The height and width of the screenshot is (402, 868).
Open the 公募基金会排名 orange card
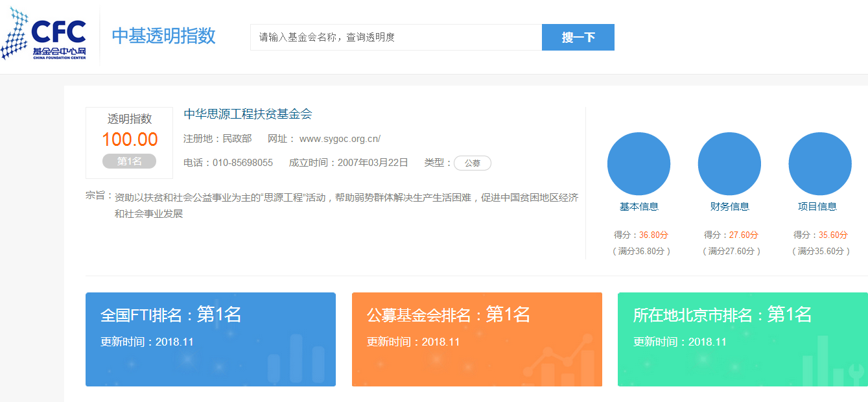pos(477,339)
